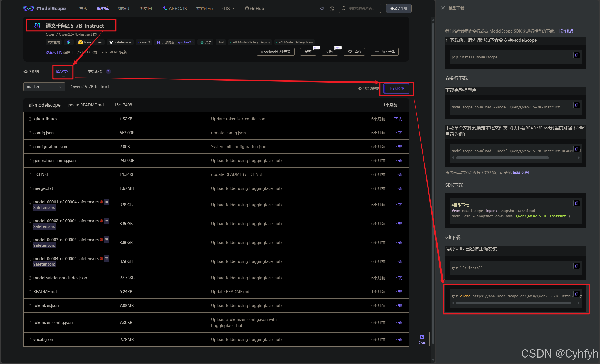Click the GitHub link in the nav bar
Screen dimensions: 600x364
pyautogui.click(x=255, y=8)
